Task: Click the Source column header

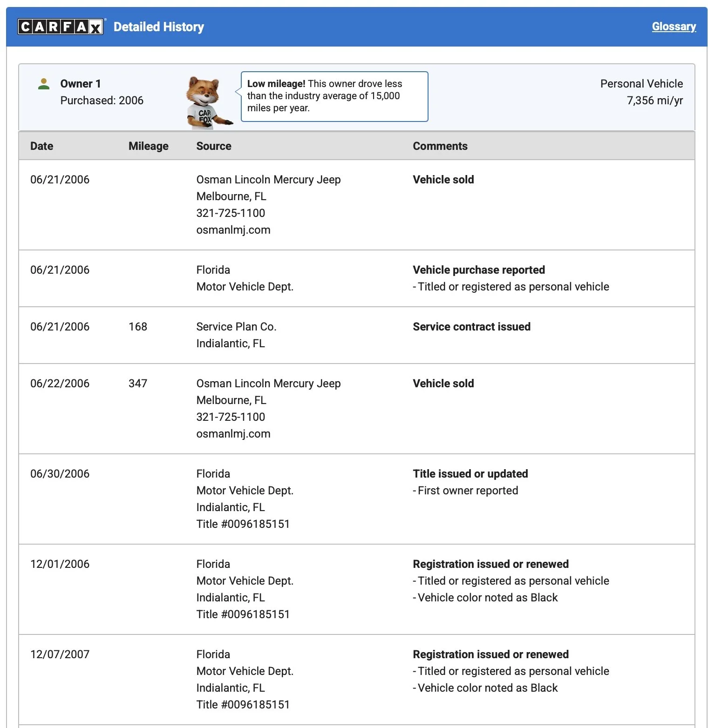Action: coord(214,146)
